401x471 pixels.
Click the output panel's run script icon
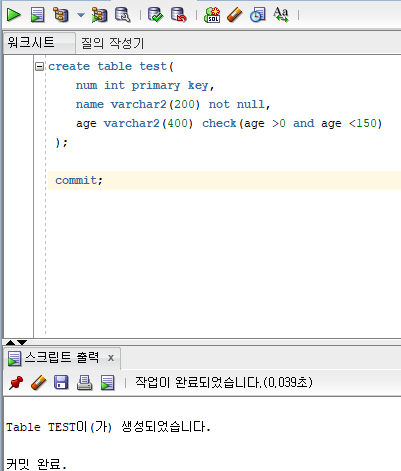pyautogui.click(x=107, y=382)
